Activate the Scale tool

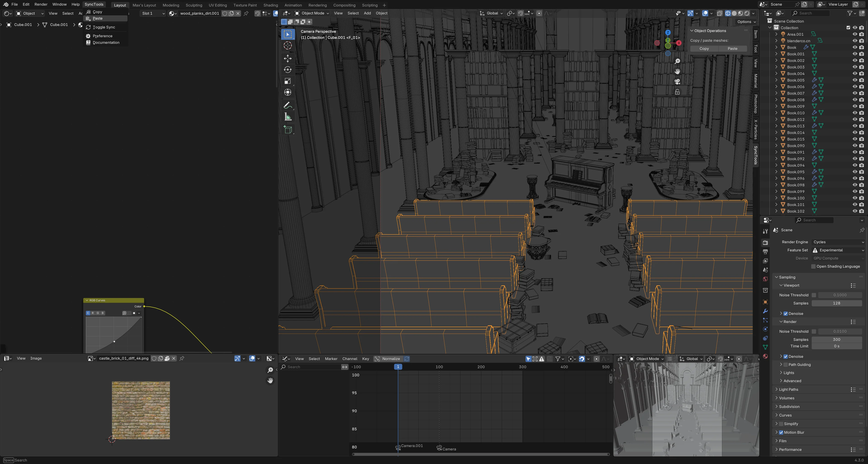288,81
